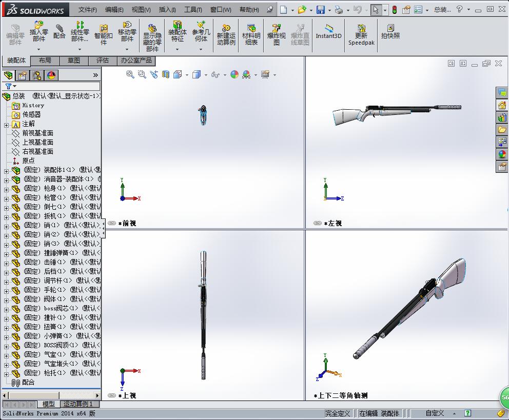This screenshot has width=509, height=420.
Task: Open DisplayManager colored sphere tab
Action: [51, 75]
